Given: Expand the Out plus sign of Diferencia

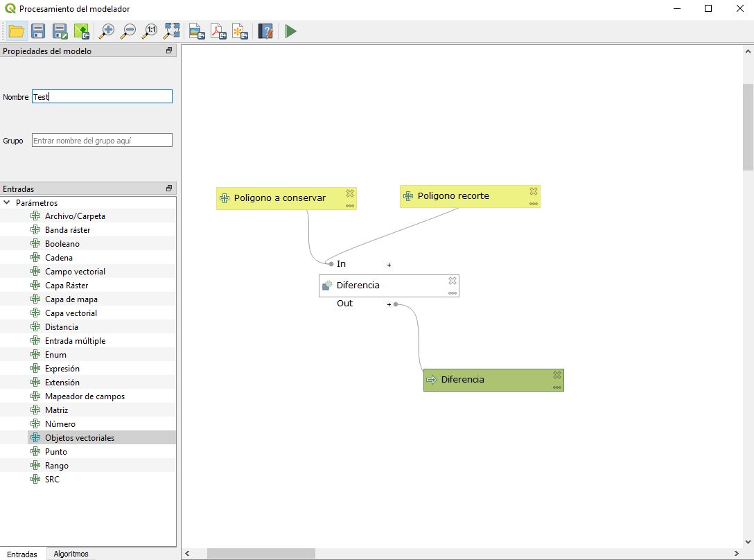Looking at the screenshot, I should (x=389, y=304).
